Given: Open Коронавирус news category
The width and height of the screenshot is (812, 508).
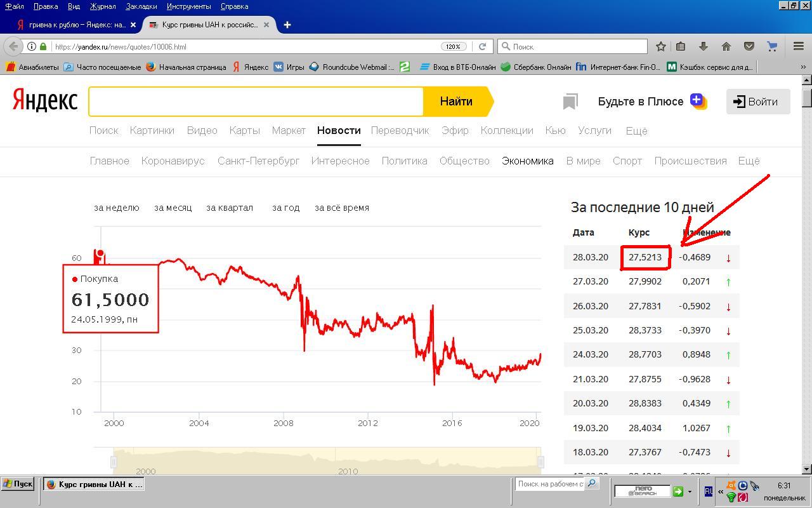Looking at the screenshot, I should [x=173, y=161].
